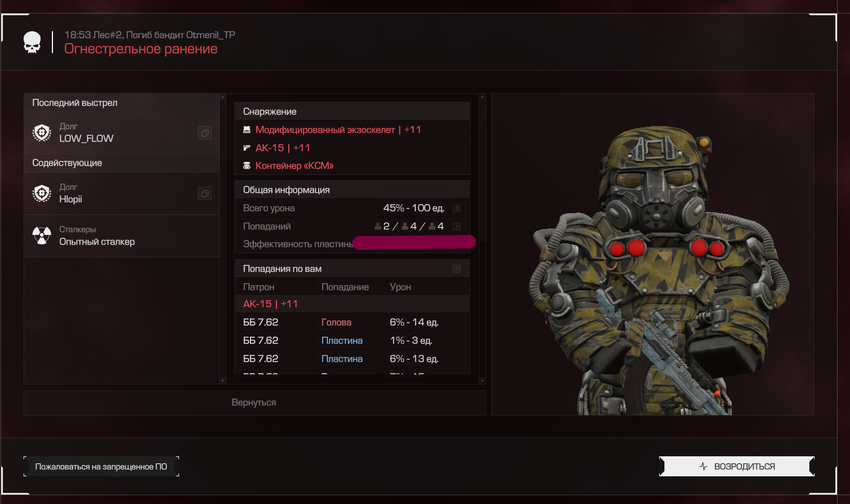Click the skull death icon
This screenshot has width=850, height=504.
tap(32, 42)
